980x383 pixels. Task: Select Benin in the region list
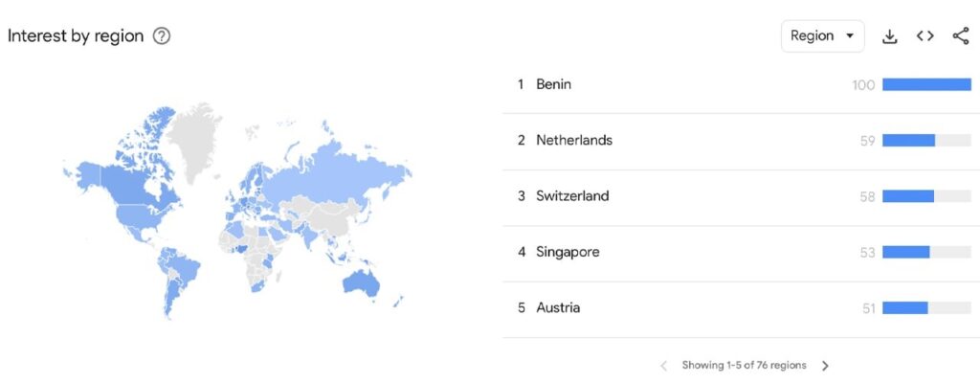point(553,84)
